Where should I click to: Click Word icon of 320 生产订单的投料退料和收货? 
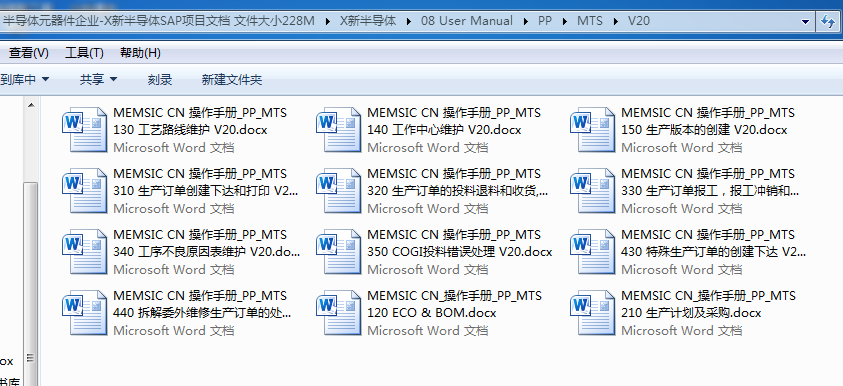339,191
